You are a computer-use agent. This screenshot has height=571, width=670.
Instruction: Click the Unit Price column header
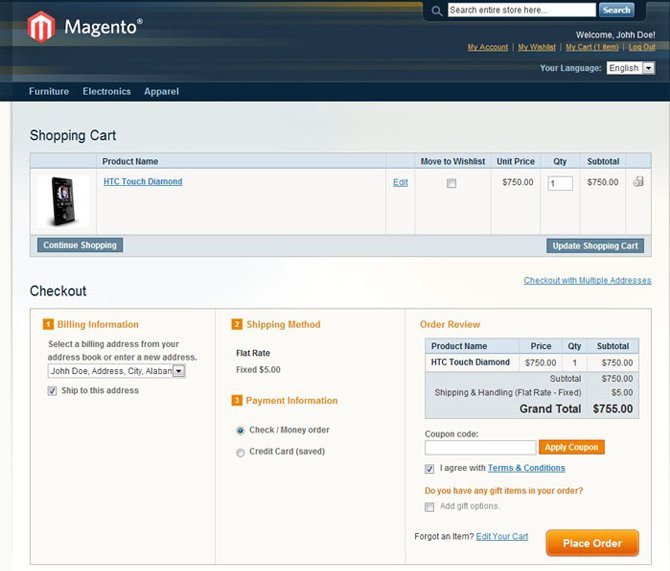(515, 162)
